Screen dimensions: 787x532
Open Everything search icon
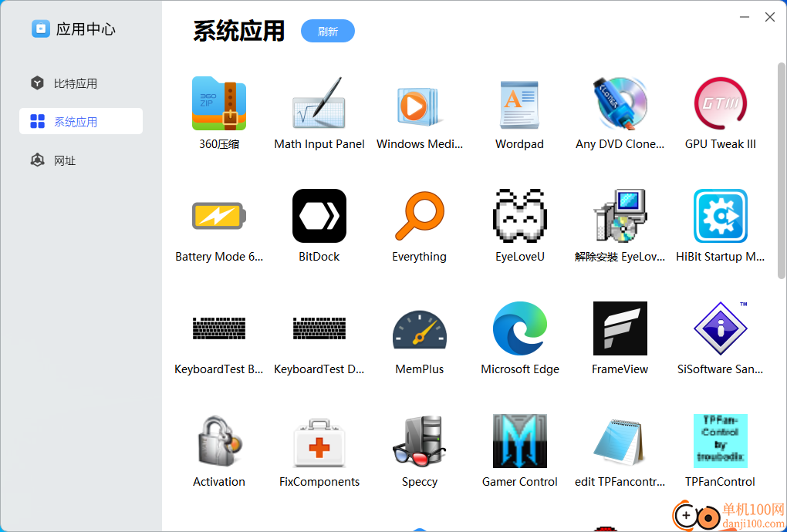[419, 216]
